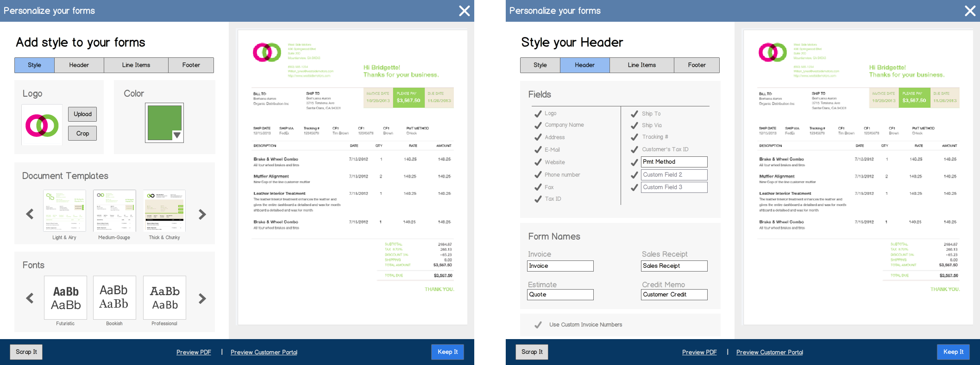
Task: Switch to Style tab in left dialog
Action: pyautogui.click(x=34, y=65)
